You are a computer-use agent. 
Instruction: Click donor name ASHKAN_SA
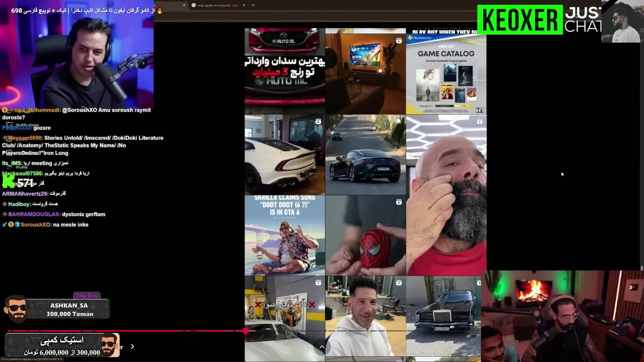69,306
